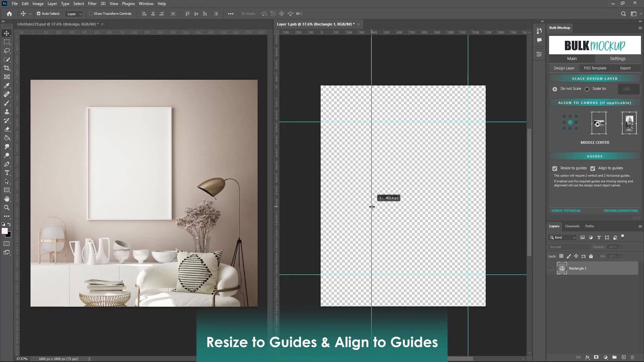Select the Eyedropper tool
The height and width of the screenshot is (362, 644).
click(7, 85)
